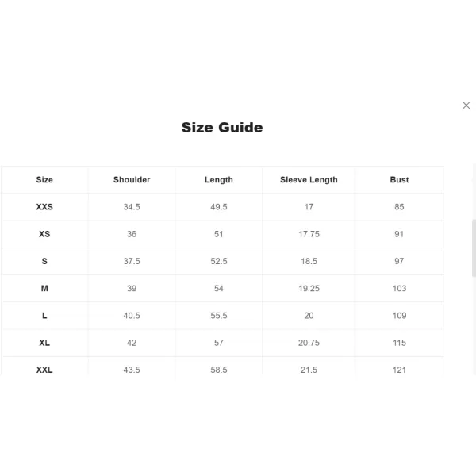
Task: Select the Sleeve Length column header
Action: click(309, 180)
